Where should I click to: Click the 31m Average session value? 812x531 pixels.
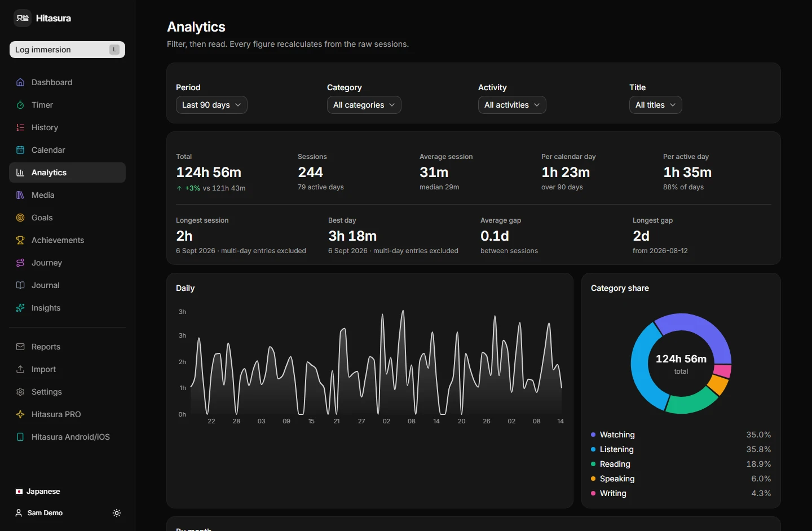point(434,172)
